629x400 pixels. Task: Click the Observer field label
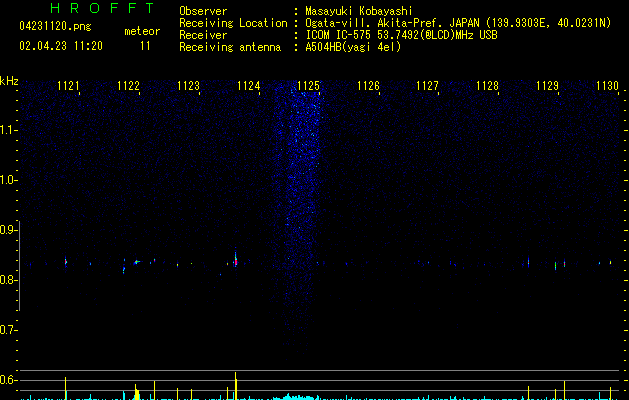point(203,11)
